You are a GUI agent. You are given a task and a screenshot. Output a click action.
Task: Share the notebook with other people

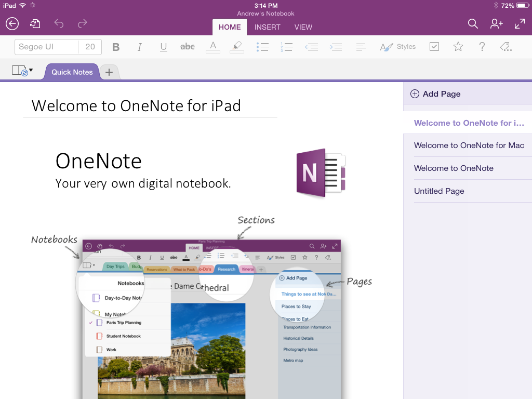[x=496, y=23]
